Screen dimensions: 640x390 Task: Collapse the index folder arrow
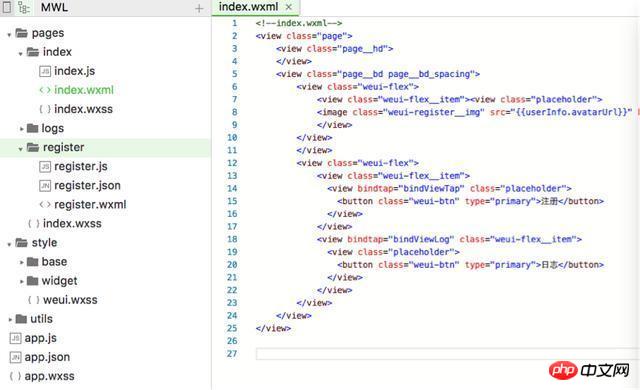(x=20, y=53)
